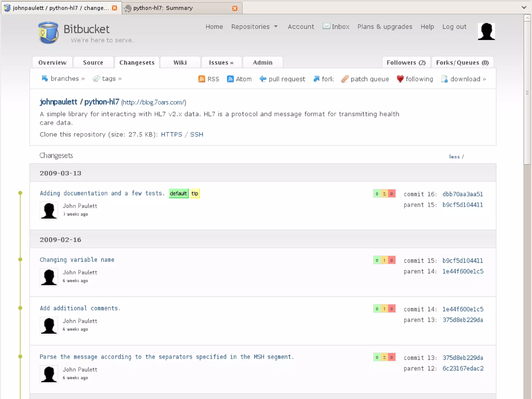Switch to the Source tab
The height and width of the screenshot is (399, 532).
tap(93, 63)
